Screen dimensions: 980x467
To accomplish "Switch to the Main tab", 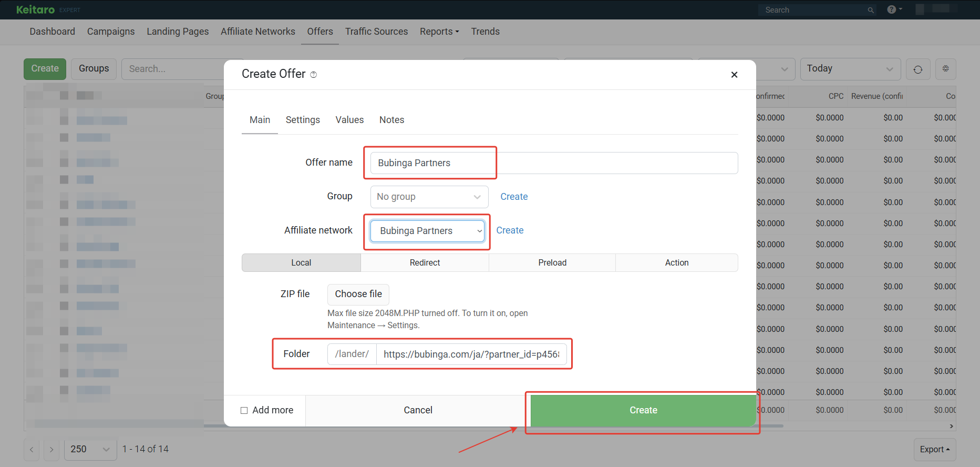I will click(x=260, y=120).
